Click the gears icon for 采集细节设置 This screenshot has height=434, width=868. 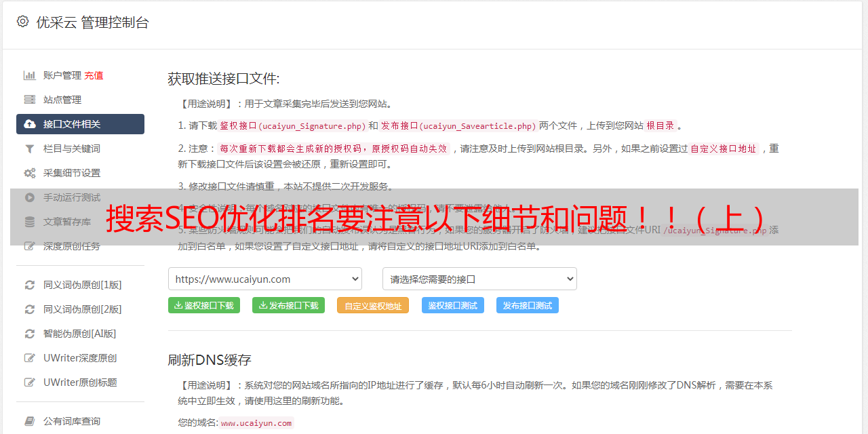coord(30,173)
